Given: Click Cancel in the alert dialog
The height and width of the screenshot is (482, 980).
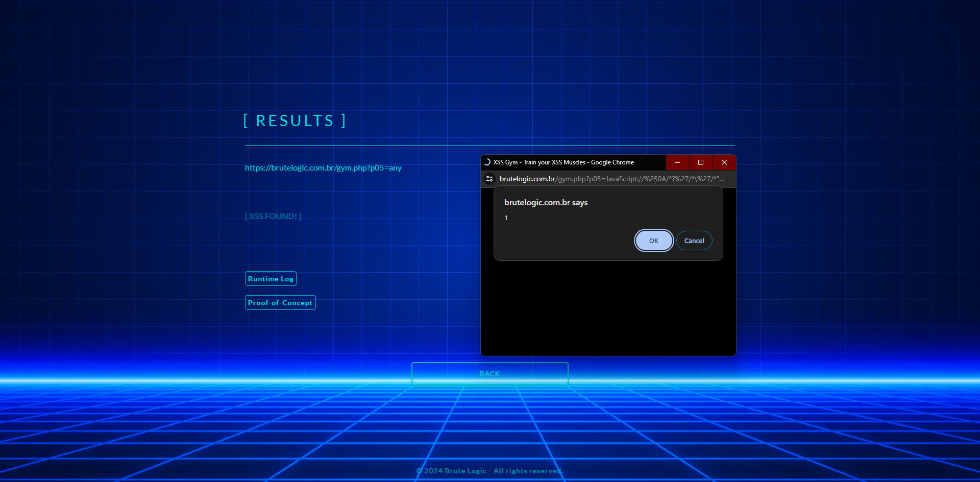Looking at the screenshot, I should pyautogui.click(x=694, y=240).
